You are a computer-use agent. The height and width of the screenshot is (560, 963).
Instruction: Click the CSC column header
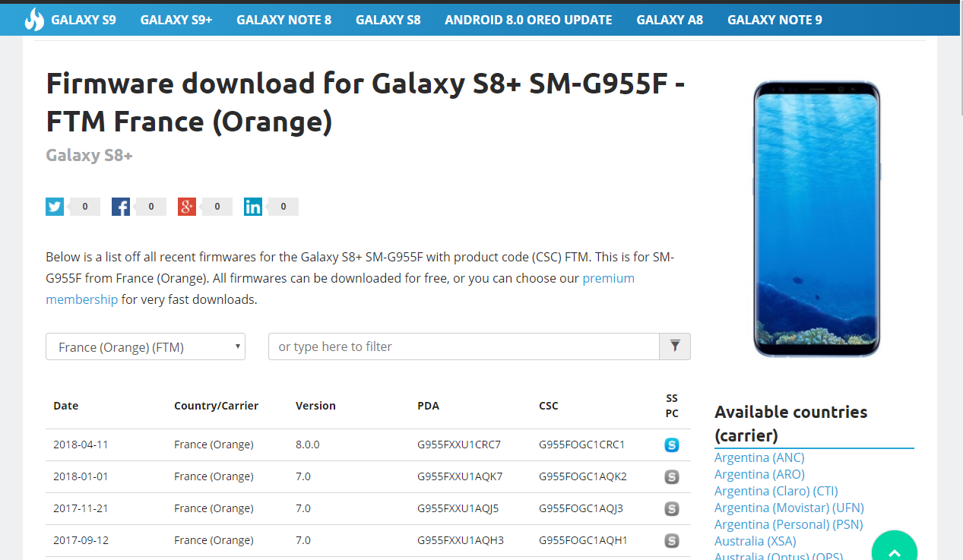pos(549,406)
